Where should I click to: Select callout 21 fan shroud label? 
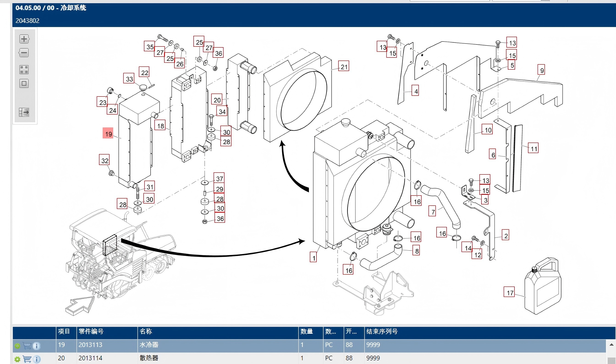344,66
